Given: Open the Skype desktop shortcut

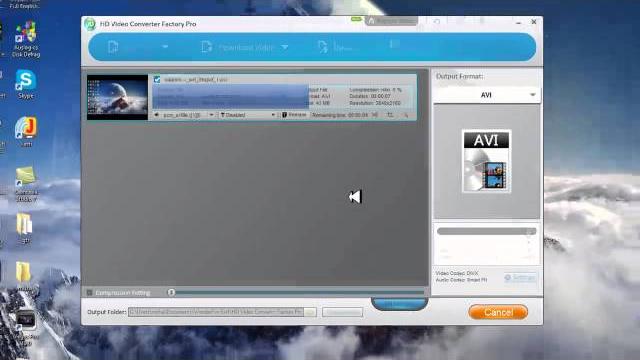Looking at the screenshot, I should pyautogui.click(x=25, y=84).
